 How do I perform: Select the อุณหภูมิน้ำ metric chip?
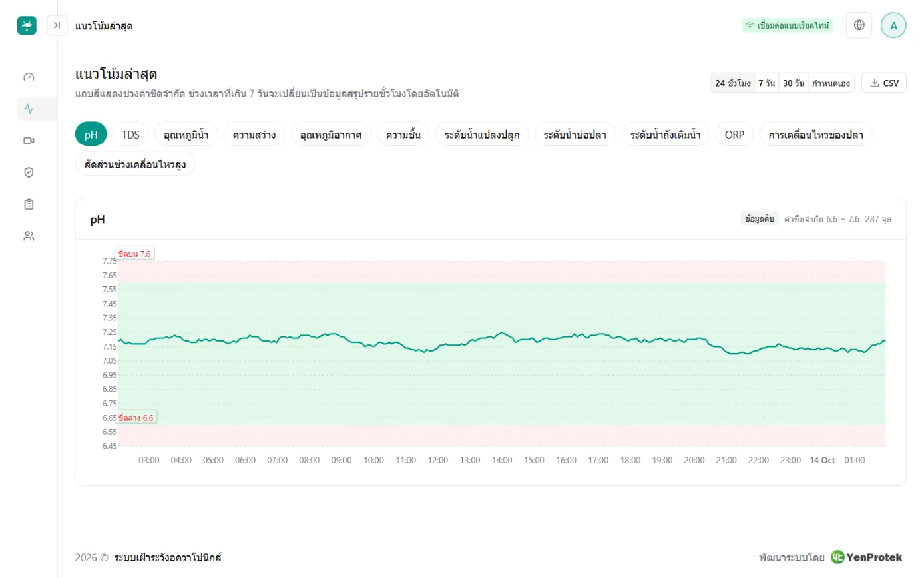[186, 134]
